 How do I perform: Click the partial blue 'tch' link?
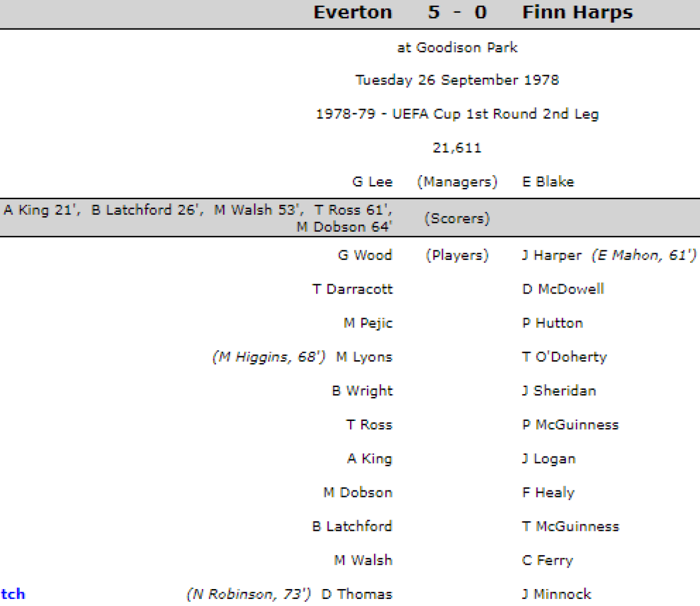[x=13, y=594]
